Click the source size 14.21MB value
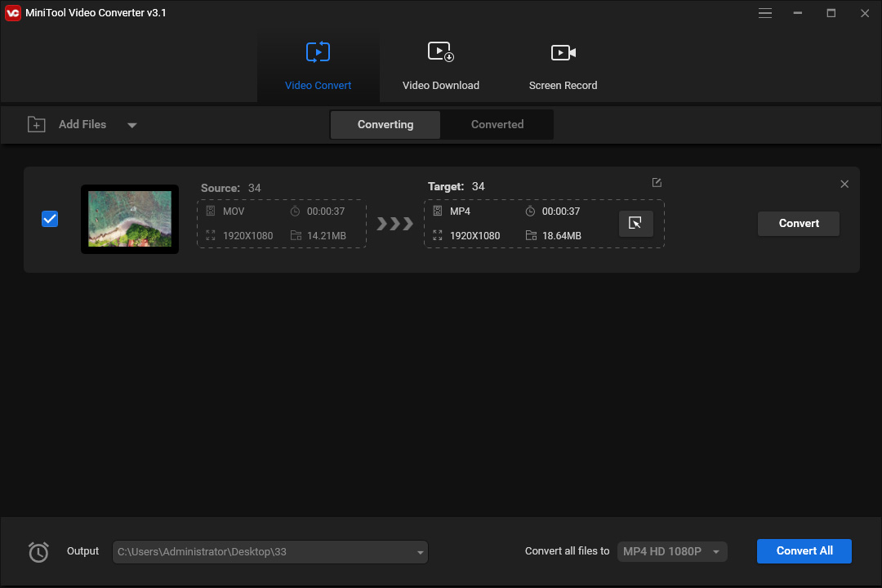This screenshot has height=588, width=882. (x=326, y=236)
